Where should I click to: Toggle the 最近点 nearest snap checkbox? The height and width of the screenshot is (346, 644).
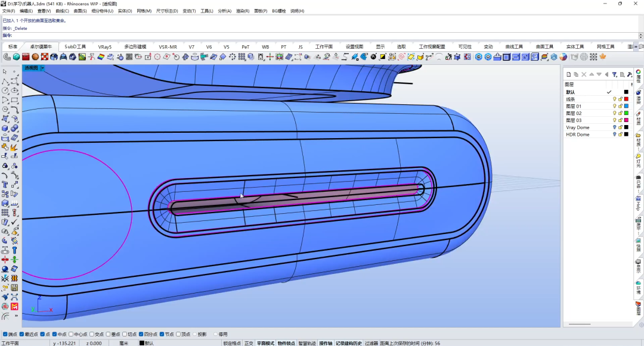[x=22, y=334]
